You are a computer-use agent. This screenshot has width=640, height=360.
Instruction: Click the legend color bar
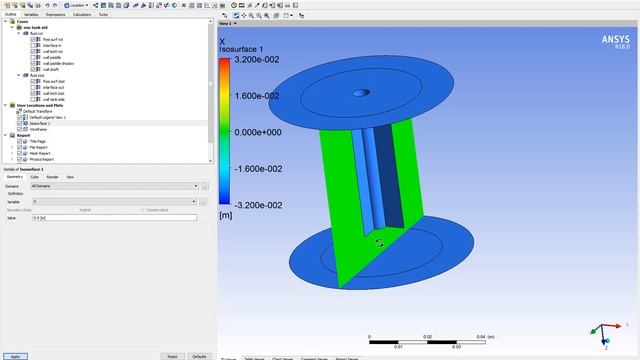point(224,131)
